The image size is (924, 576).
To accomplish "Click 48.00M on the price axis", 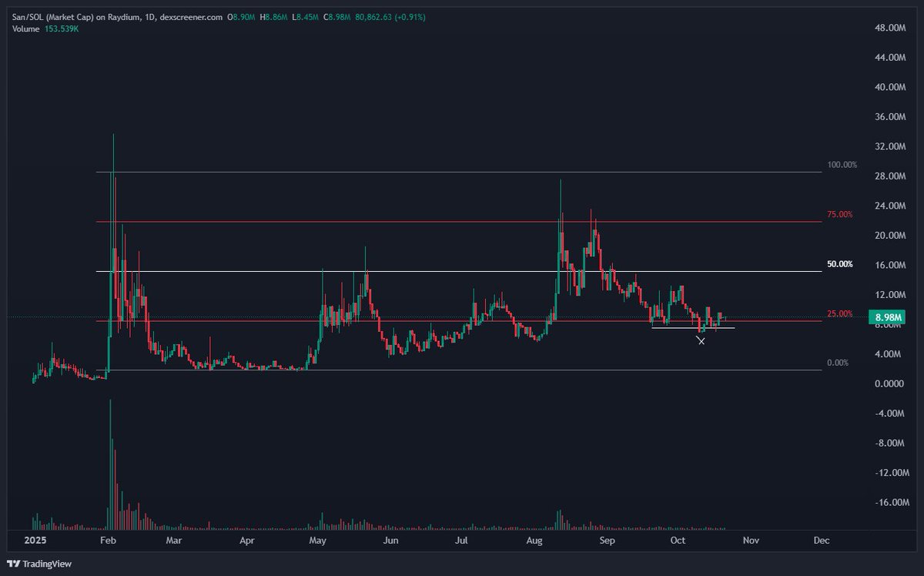I will point(889,28).
